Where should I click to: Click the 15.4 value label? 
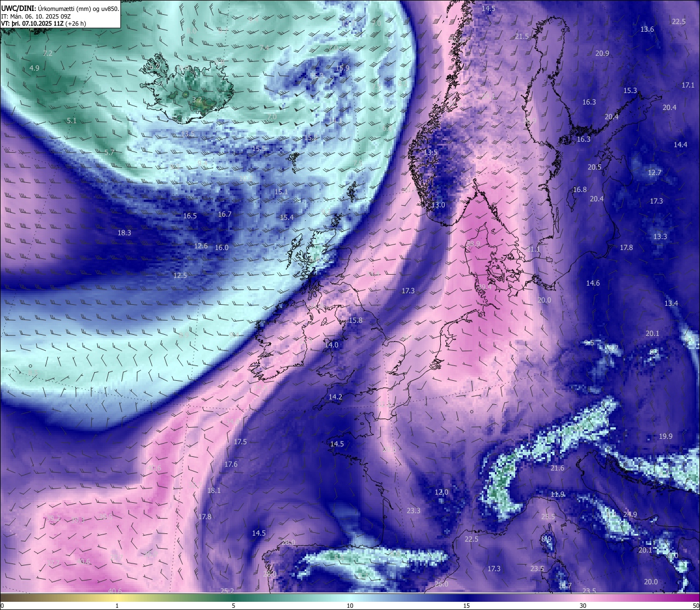[287, 217]
